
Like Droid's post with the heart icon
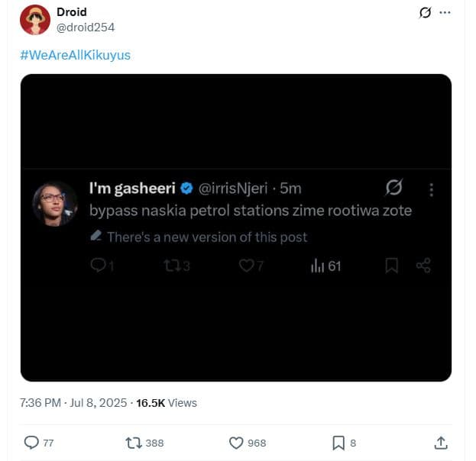(x=236, y=443)
